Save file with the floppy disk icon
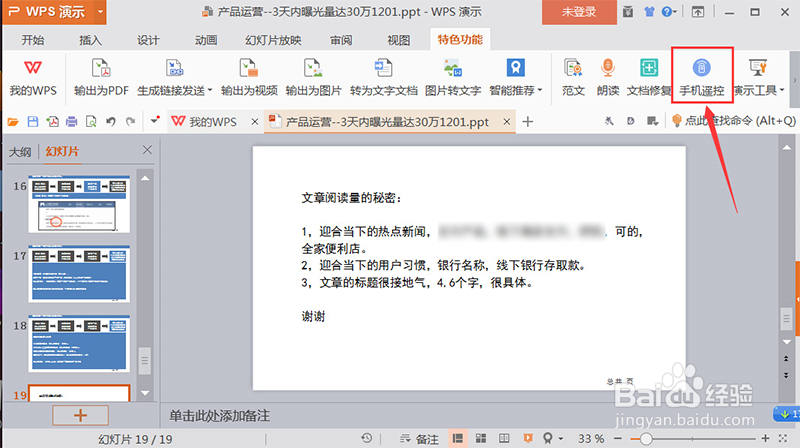The height and width of the screenshot is (448, 800). click(33, 121)
